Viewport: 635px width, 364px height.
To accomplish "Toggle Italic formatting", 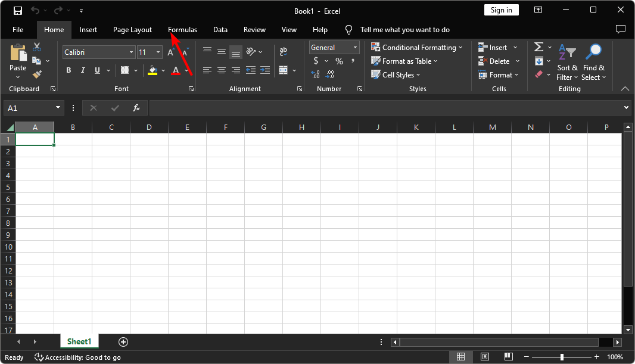I will (83, 70).
